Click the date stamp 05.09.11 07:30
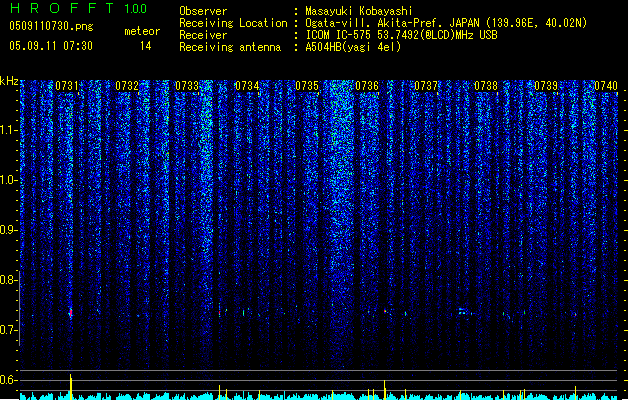Screen dimensions: 629x400 [x=51, y=46]
